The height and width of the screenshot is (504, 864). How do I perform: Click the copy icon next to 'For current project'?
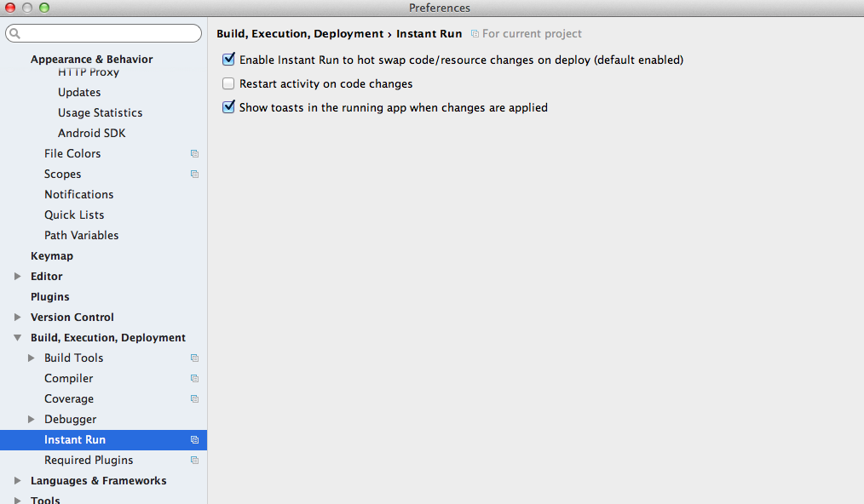(475, 34)
